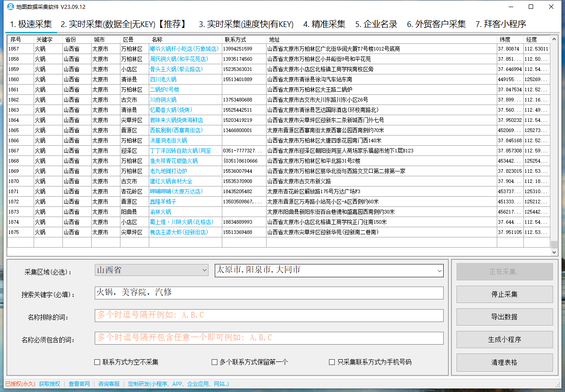Clear the table with 清理表格

pyautogui.click(x=504, y=362)
